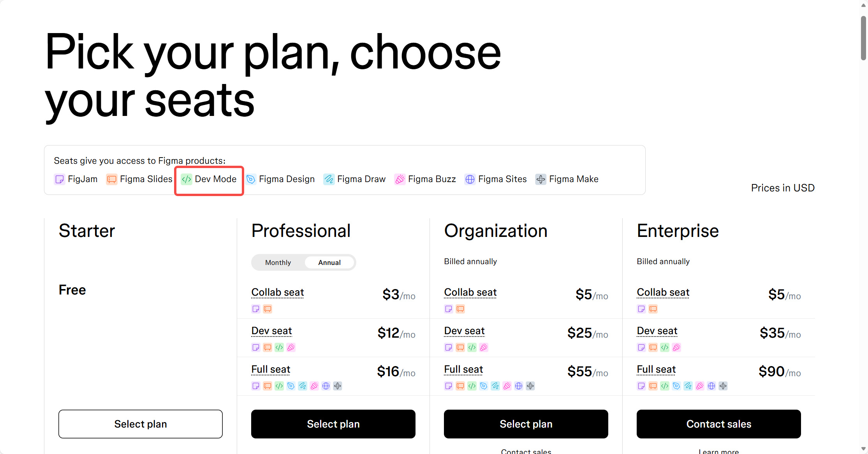The image size is (868, 454).
Task: Click the Figma Sites globe icon
Action: tap(470, 179)
